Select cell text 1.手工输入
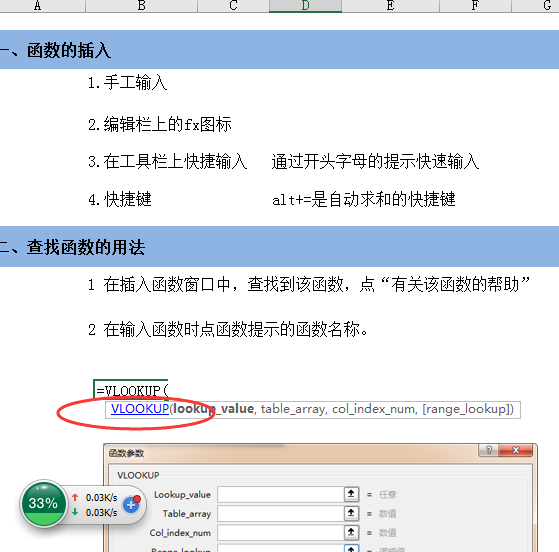Viewport: 559px width, 552px height. coord(128,83)
